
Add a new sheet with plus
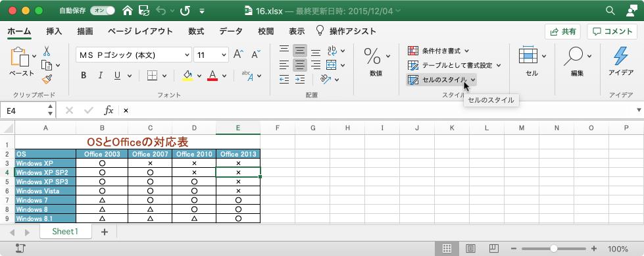click(x=105, y=232)
